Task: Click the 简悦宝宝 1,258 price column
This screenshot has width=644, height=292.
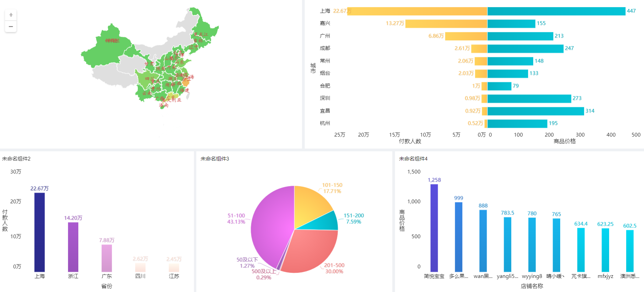Action: (x=434, y=228)
